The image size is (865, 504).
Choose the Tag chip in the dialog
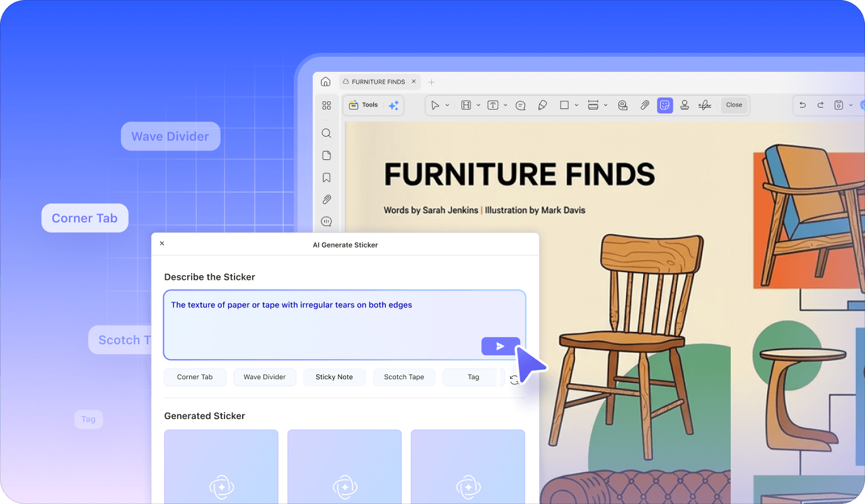473,377
